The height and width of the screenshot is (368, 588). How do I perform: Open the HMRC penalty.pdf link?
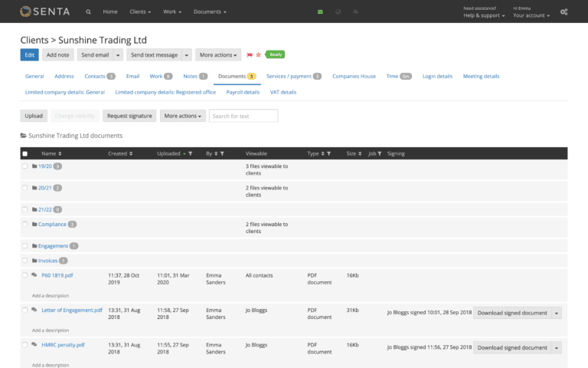coord(63,345)
